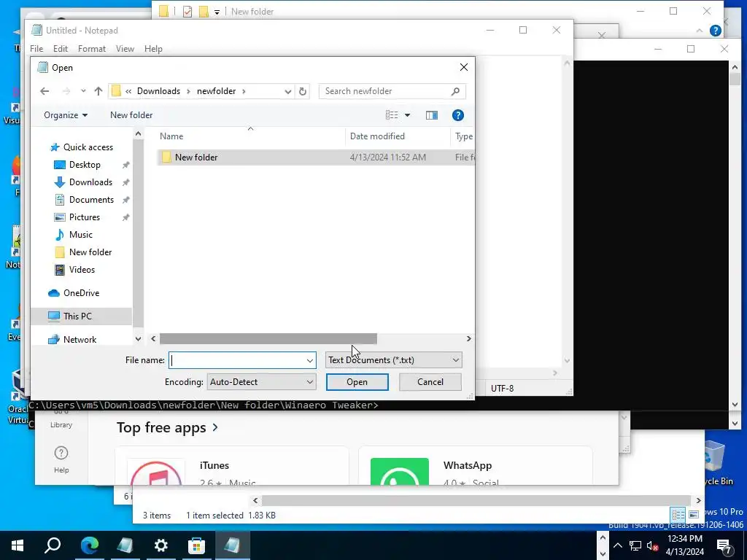Select Documents in navigation pane

pos(91,200)
